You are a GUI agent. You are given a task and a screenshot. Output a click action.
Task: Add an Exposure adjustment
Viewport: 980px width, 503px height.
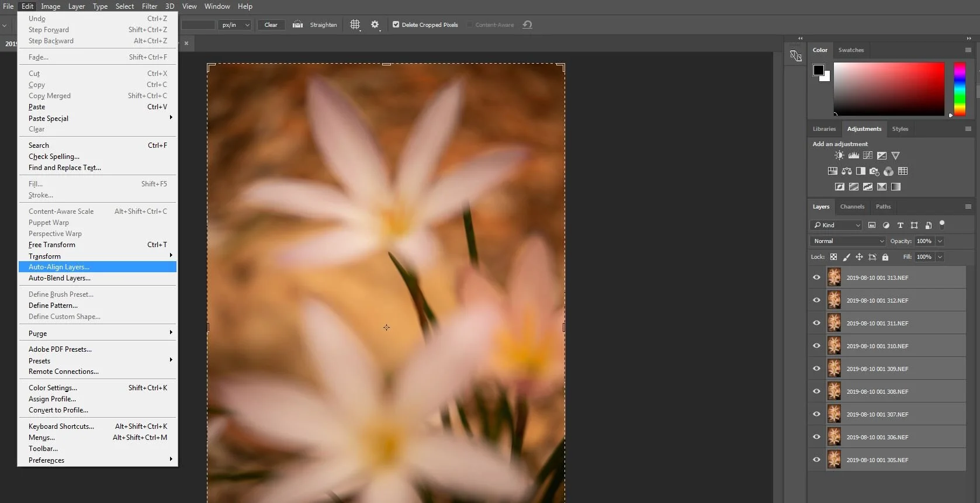881,155
